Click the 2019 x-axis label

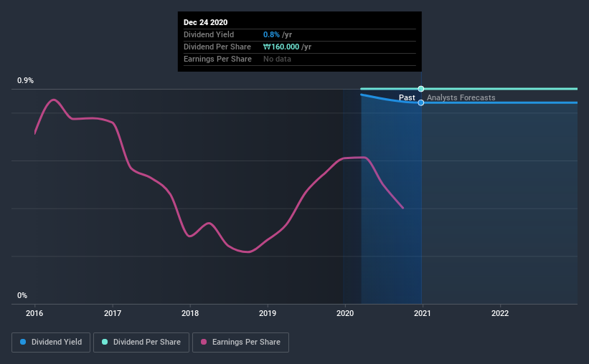pos(268,313)
